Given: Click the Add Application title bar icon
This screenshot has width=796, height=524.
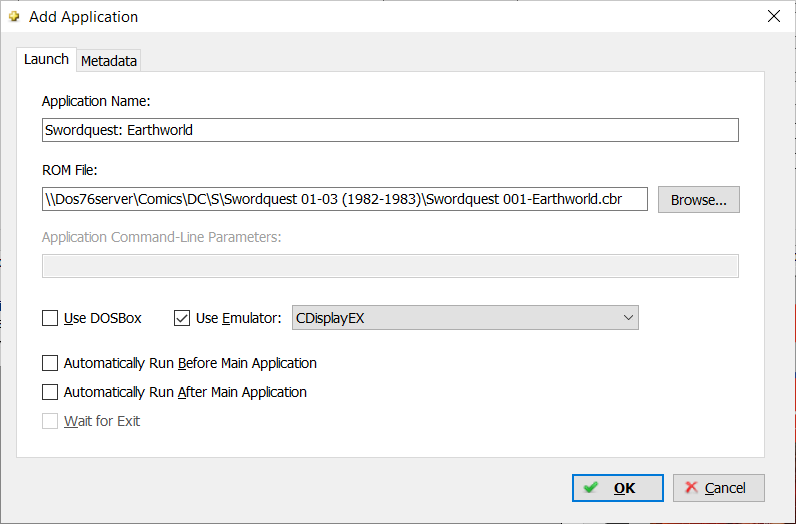Looking at the screenshot, I should 14,17.
